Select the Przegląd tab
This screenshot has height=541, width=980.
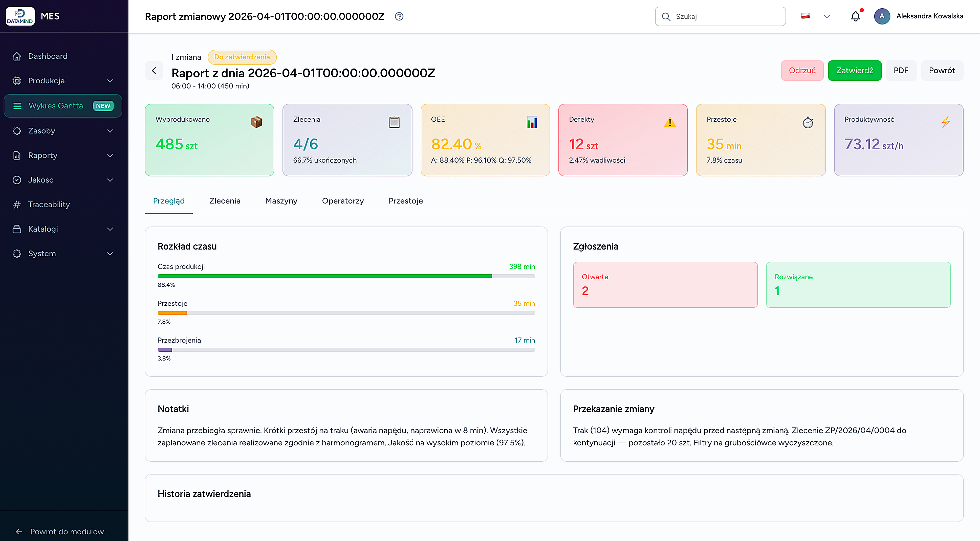tap(169, 201)
